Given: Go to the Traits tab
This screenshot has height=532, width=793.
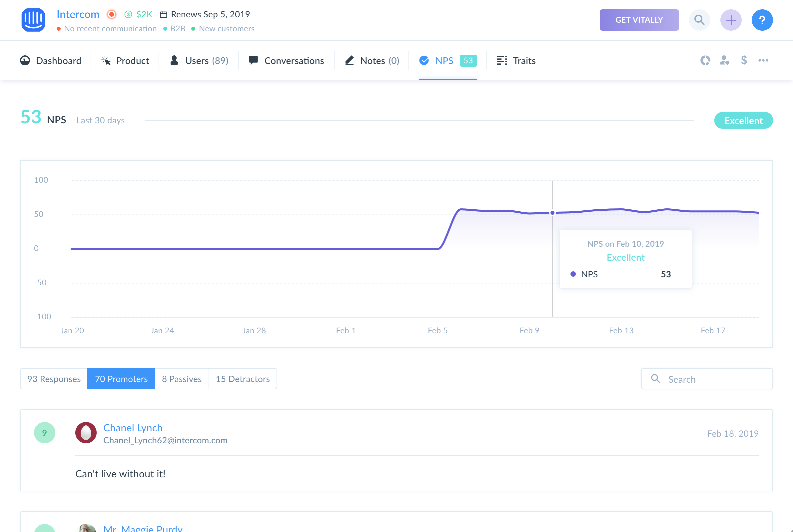Looking at the screenshot, I should (516, 61).
